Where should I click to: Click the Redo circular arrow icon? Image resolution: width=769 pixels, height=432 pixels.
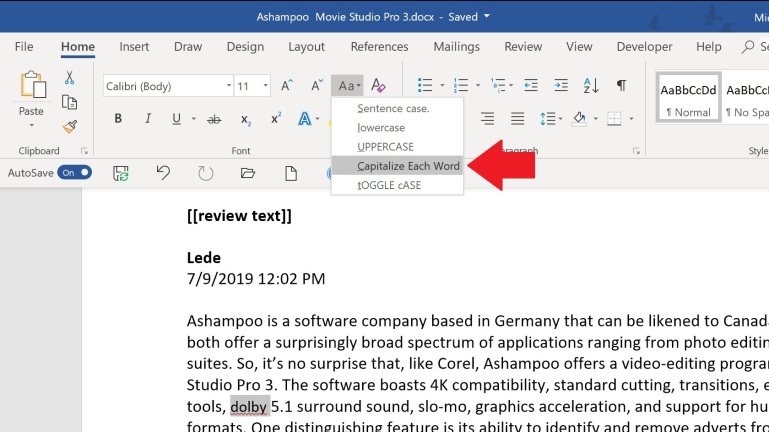205,173
